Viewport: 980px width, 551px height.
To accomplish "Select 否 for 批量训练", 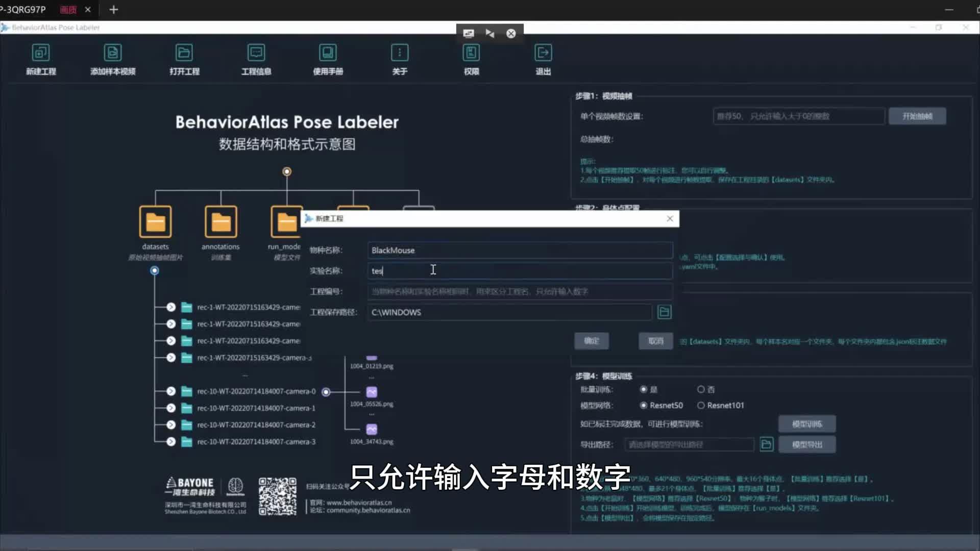I will pyautogui.click(x=701, y=389).
